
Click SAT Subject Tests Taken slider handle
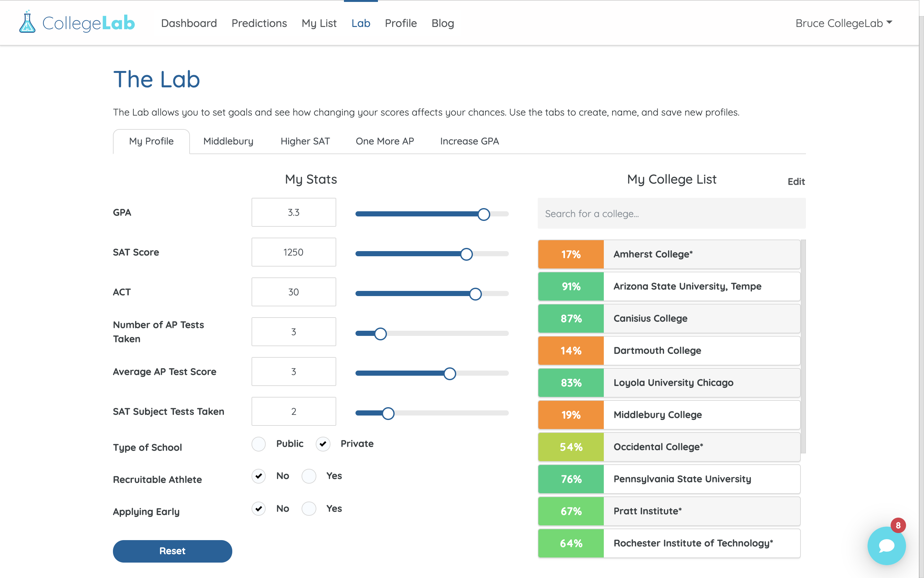388,413
